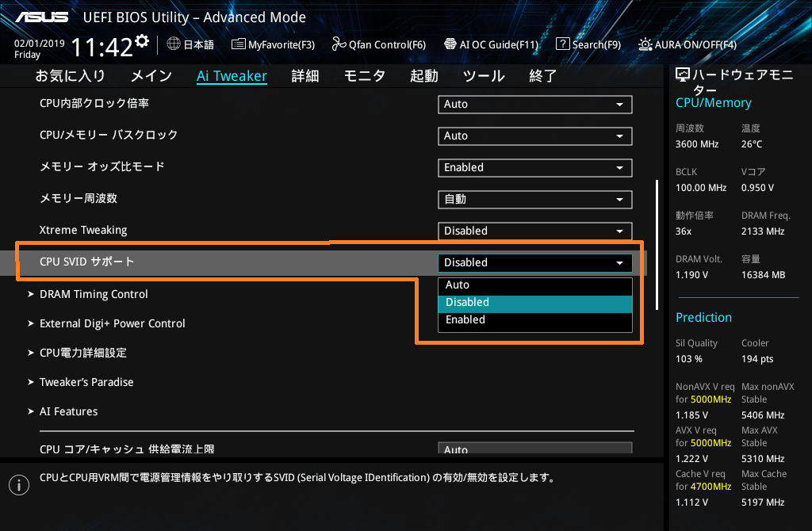
Task: Click the Prediction heading
Action: 703,317
